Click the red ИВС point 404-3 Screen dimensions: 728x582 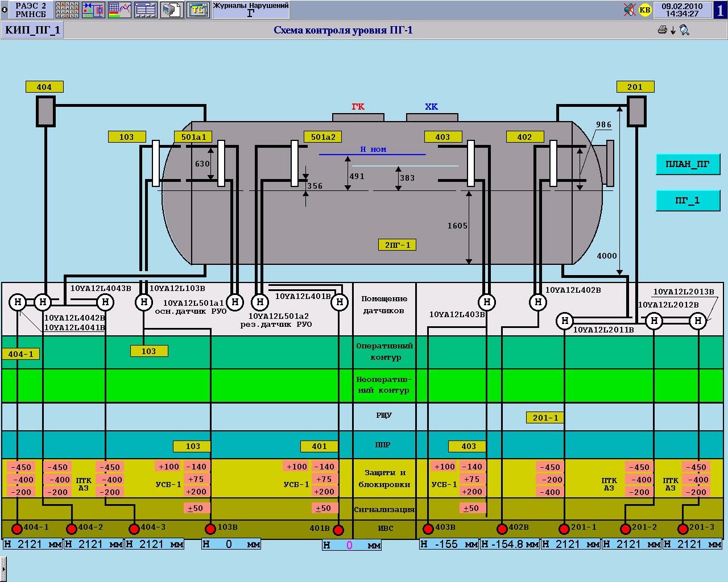tap(134, 529)
